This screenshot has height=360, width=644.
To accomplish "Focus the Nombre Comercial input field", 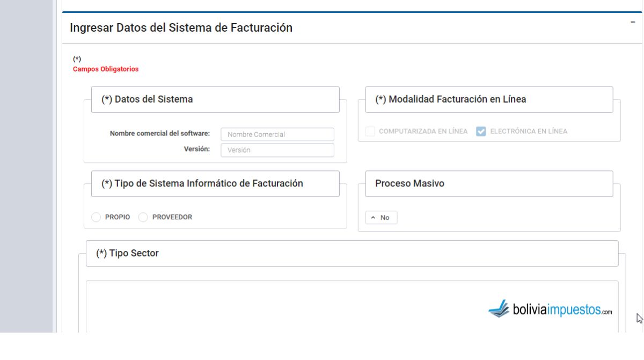I will pos(277,134).
